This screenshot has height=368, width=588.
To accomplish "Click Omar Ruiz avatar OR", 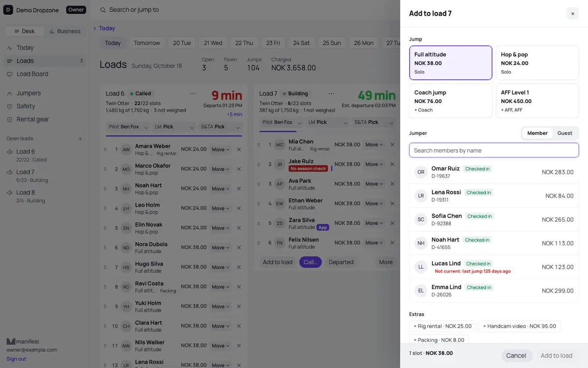I will click(421, 172).
